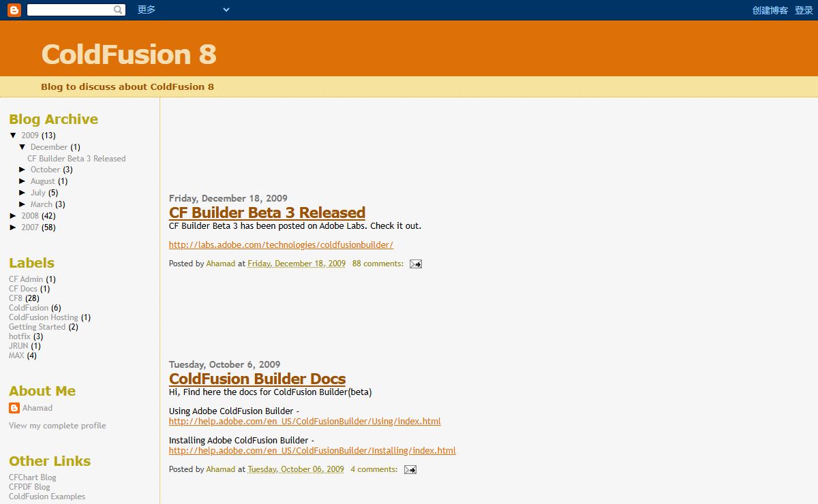Click the Blogger profile icon beside Ahamad
This screenshot has height=504, width=818.
(14, 408)
